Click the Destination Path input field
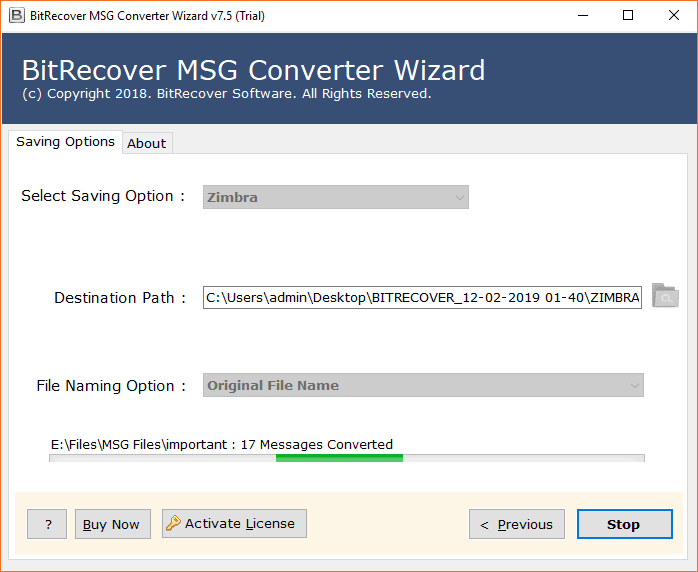The height and width of the screenshot is (572, 698). point(422,297)
